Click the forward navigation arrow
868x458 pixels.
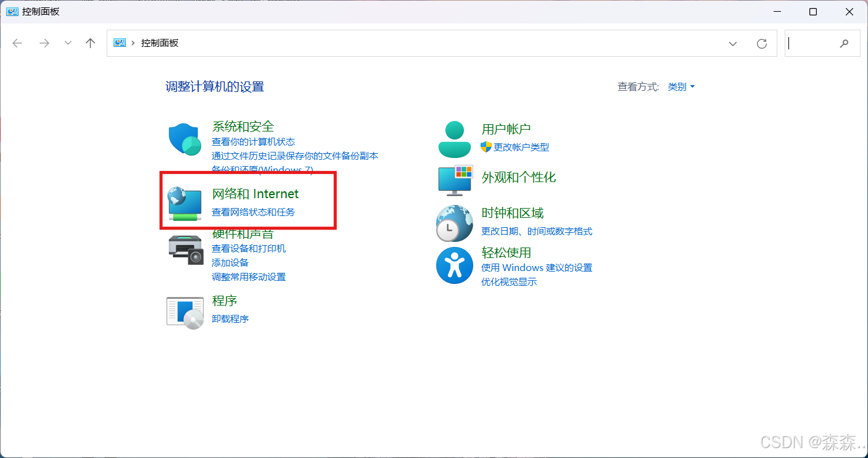(x=44, y=43)
